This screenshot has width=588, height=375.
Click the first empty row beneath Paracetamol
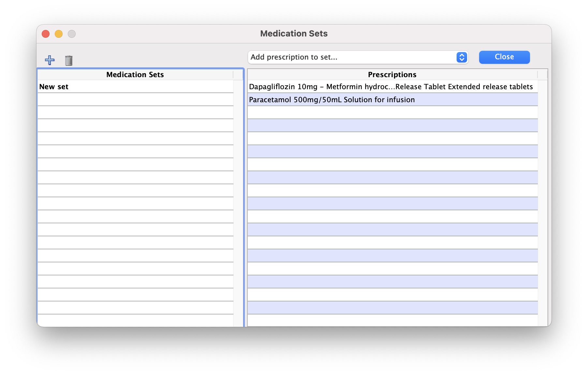[x=391, y=113]
